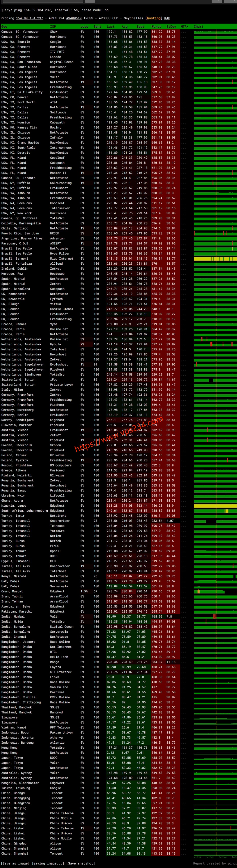Screen dimensions: 237x868
Task: Sort table by Last column header
Action: (x=111, y=27)
